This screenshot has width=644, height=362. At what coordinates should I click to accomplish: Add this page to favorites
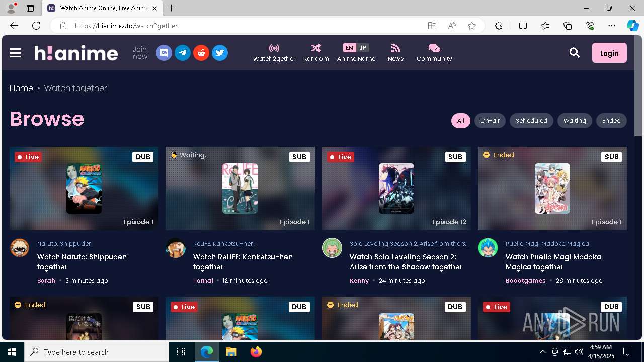(x=472, y=26)
